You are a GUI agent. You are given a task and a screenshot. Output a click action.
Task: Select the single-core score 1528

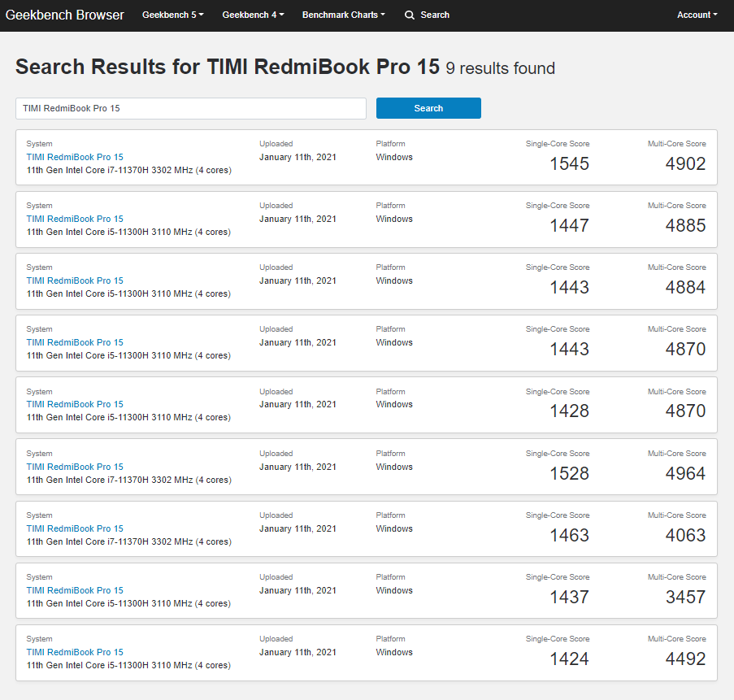pyautogui.click(x=569, y=473)
